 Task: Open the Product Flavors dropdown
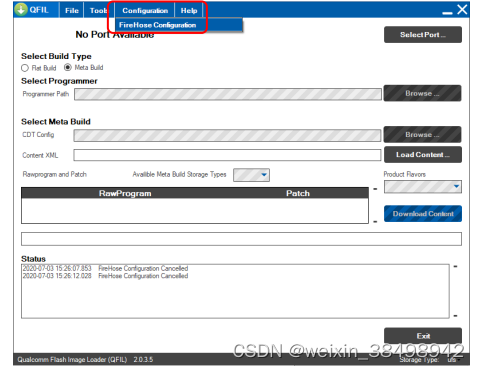coord(423,187)
